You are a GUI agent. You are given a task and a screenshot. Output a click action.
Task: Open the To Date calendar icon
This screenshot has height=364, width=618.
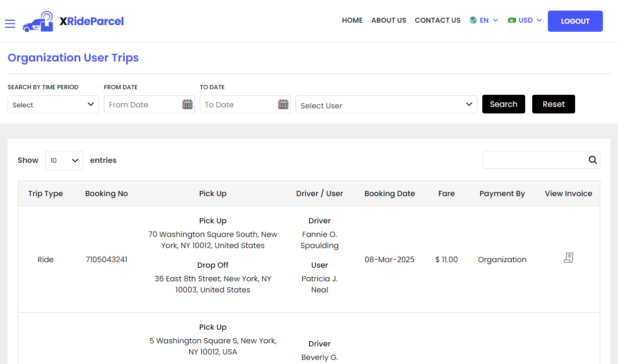tap(283, 104)
